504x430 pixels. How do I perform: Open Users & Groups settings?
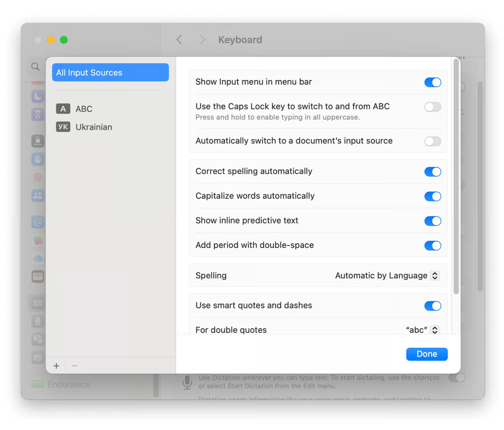(38, 196)
